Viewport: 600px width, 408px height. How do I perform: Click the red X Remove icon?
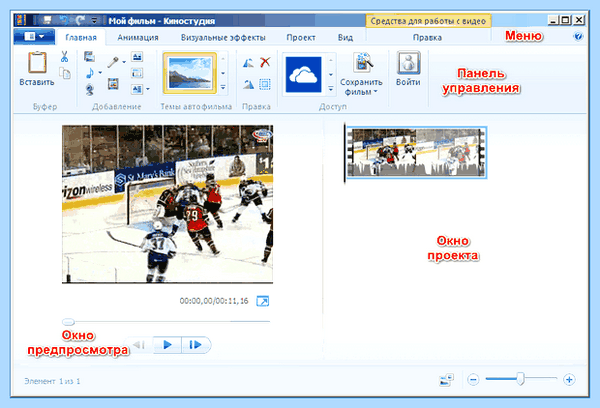265,62
